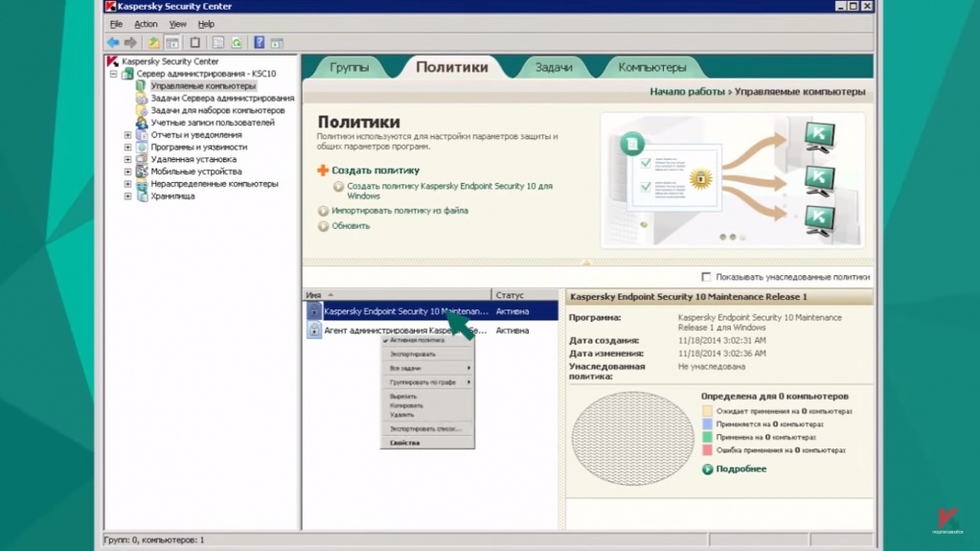Toggle the action pane toolbar icon
The width and height of the screenshot is (980, 551).
[277, 42]
